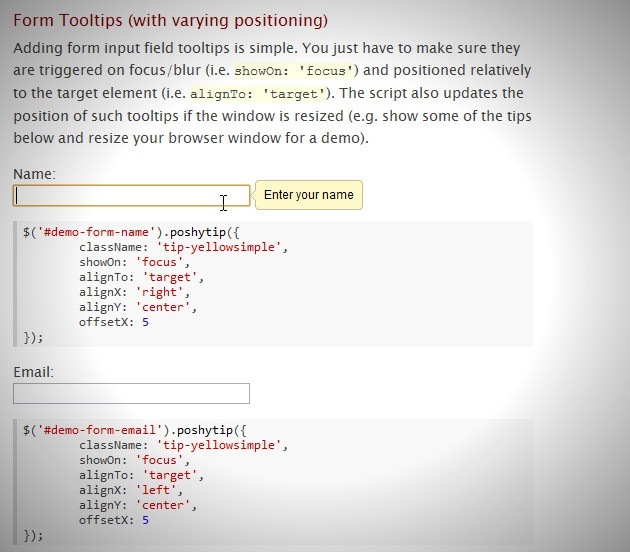
Task: Click "alignTo: 'target'" in email code block
Action: 141,475
